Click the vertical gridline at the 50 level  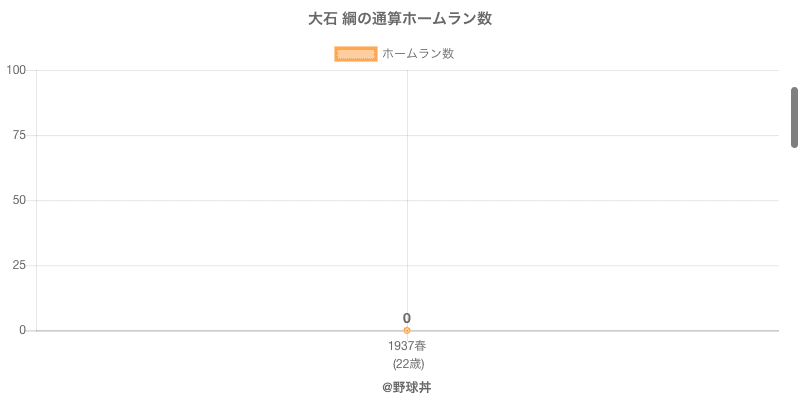tap(407, 200)
